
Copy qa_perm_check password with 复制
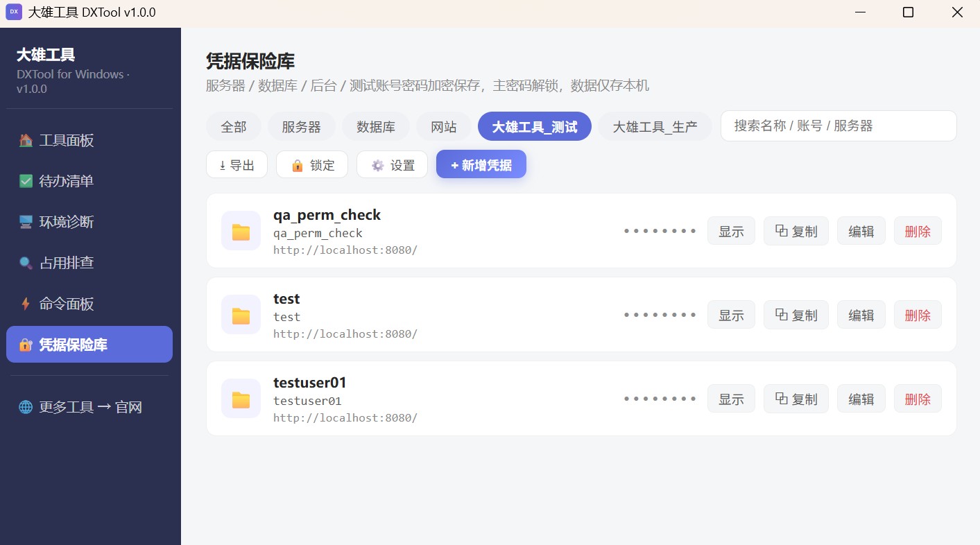[x=796, y=231]
